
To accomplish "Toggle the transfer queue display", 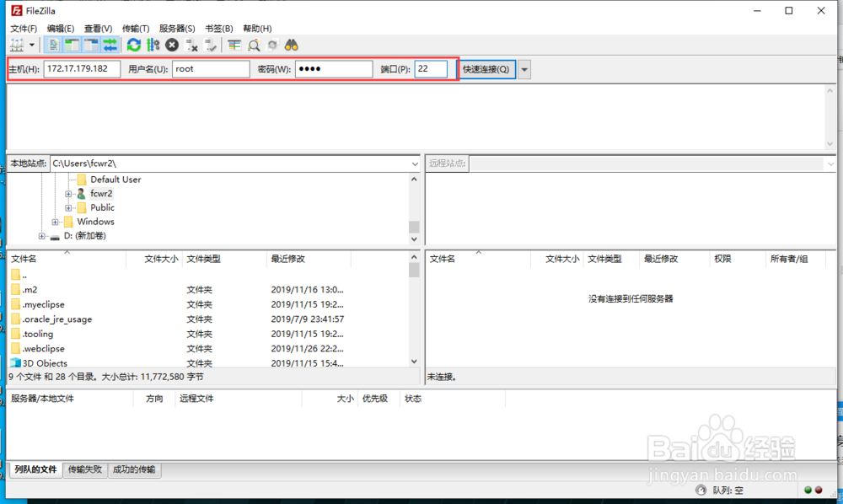I will tap(110, 46).
